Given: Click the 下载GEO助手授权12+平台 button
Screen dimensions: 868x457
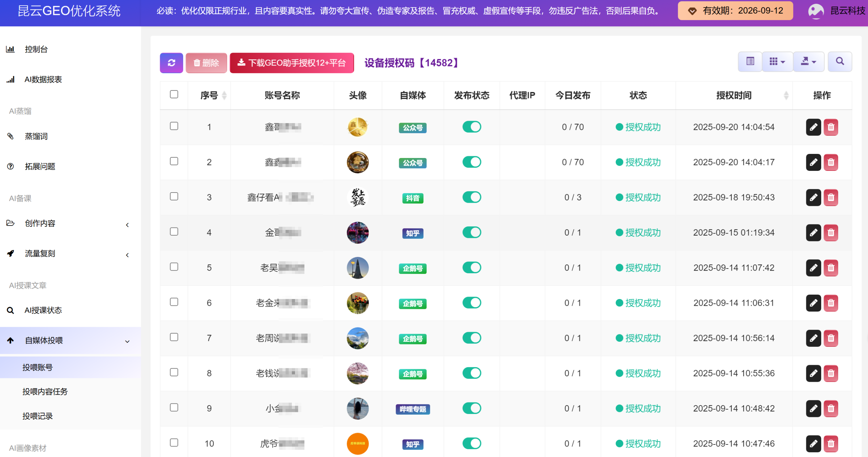Looking at the screenshot, I should tap(292, 63).
